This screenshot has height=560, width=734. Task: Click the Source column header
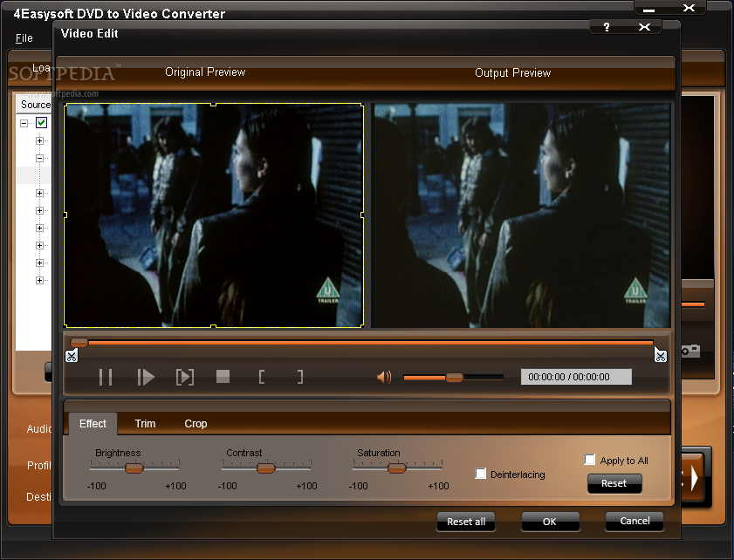(x=34, y=105)
